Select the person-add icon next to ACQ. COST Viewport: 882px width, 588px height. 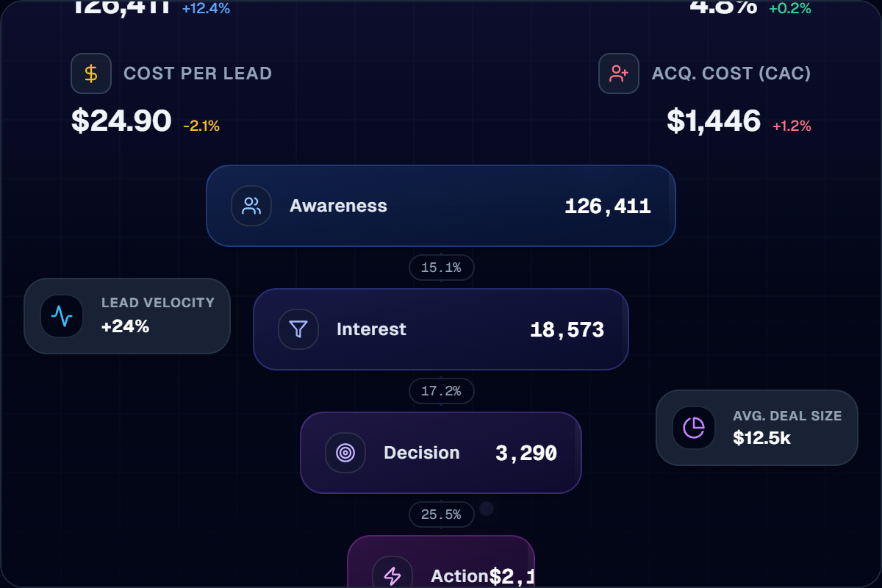pos(618,73)
